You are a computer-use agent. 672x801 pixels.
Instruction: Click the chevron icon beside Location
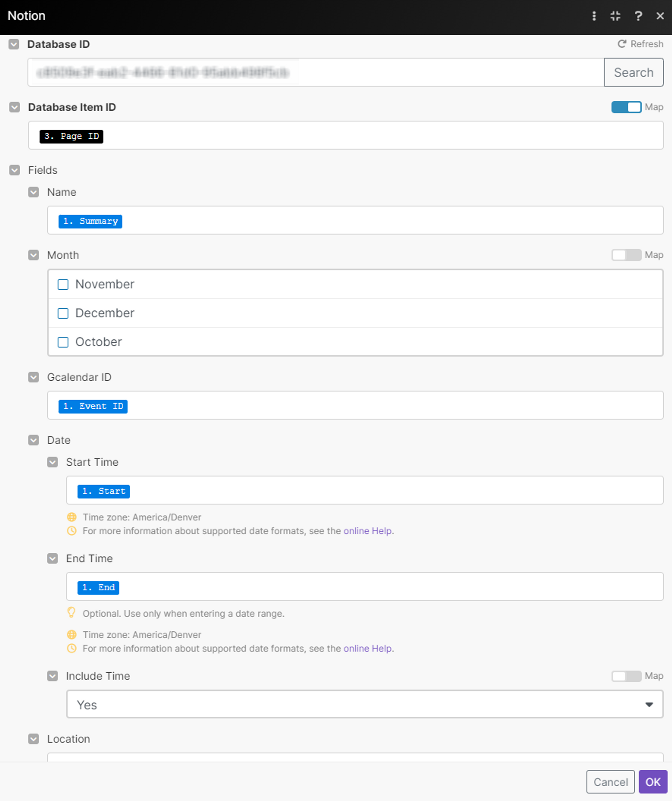[x=34, y=739]
